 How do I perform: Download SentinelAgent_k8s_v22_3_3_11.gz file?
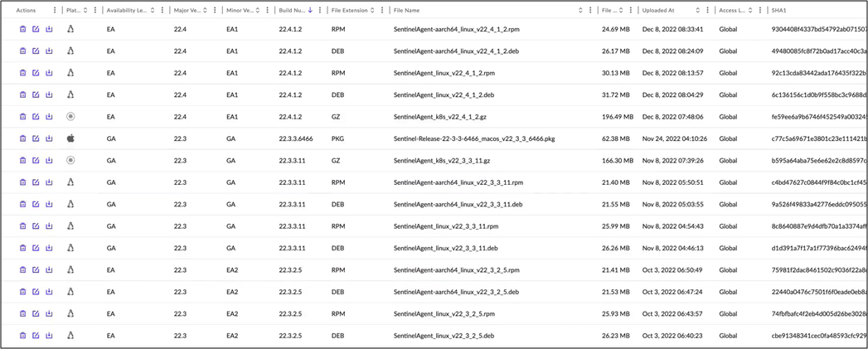48,161
